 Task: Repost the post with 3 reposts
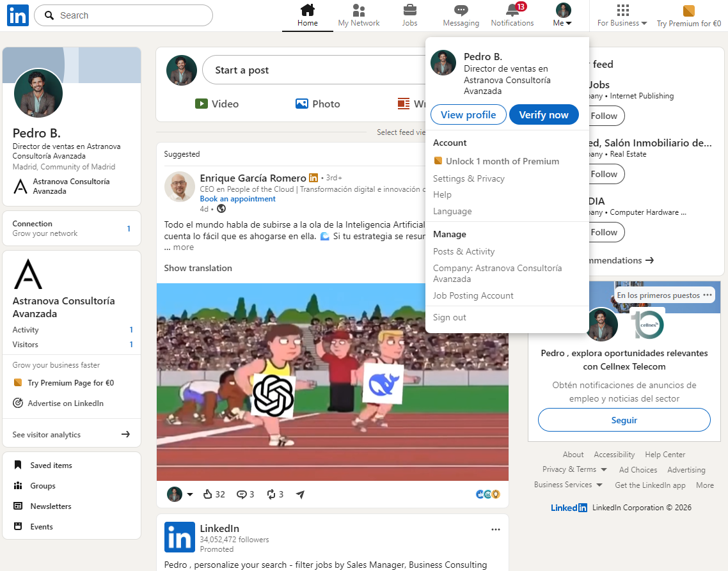click(275, 494)
